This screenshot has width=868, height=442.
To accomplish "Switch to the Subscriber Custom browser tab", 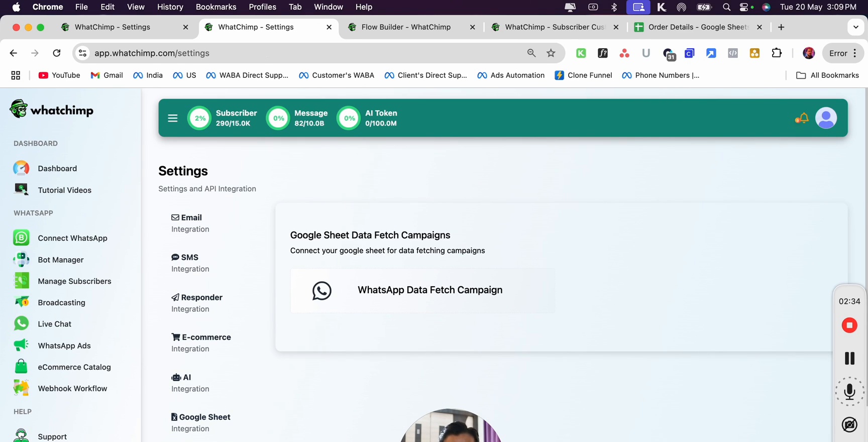I will pos(555,27).
